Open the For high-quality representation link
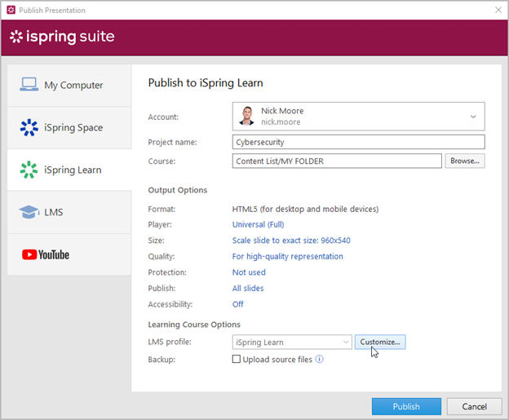Image resolution: width=509 pixels, height=420 pixels. (x=287, y=256)
